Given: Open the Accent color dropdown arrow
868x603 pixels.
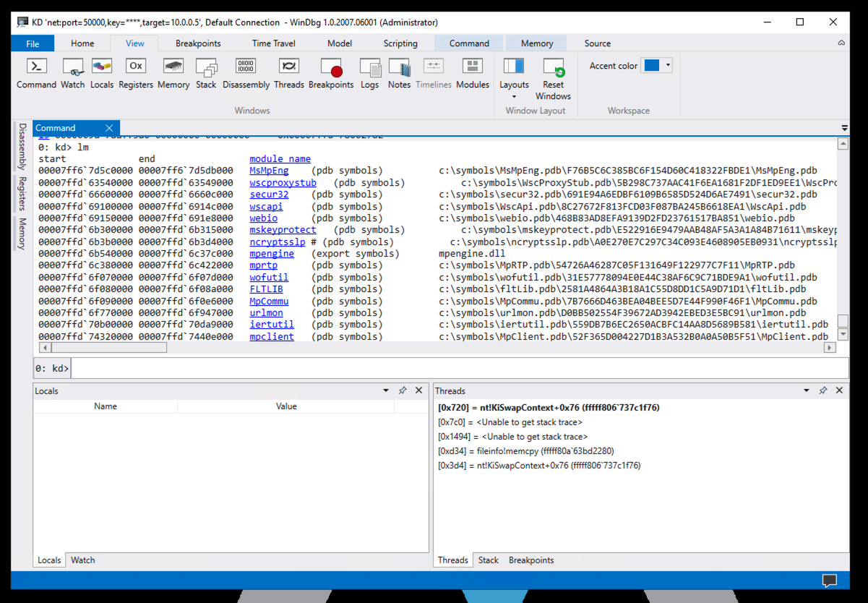Looking at the screenshot, I should point(668,65).
